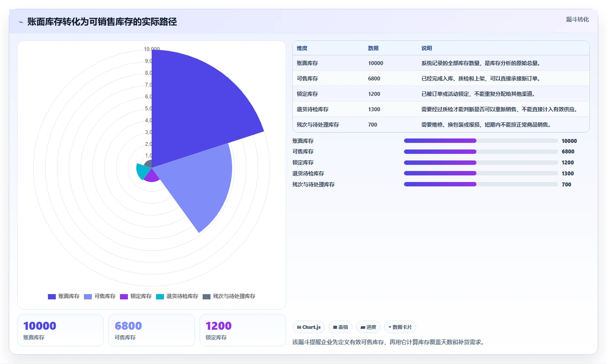Select the 10000 账面库存 stat card
The width and height of the screenshot is (607, 364).
60,330
